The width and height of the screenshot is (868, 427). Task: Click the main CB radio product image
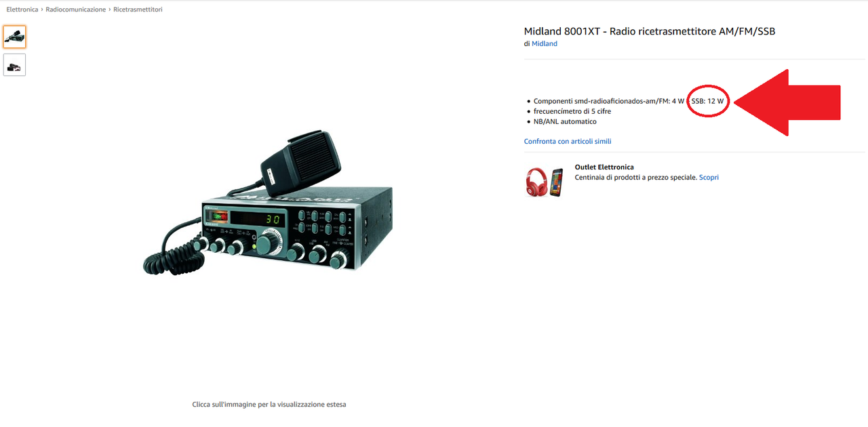pyautogui.click(x=268, y=203)
